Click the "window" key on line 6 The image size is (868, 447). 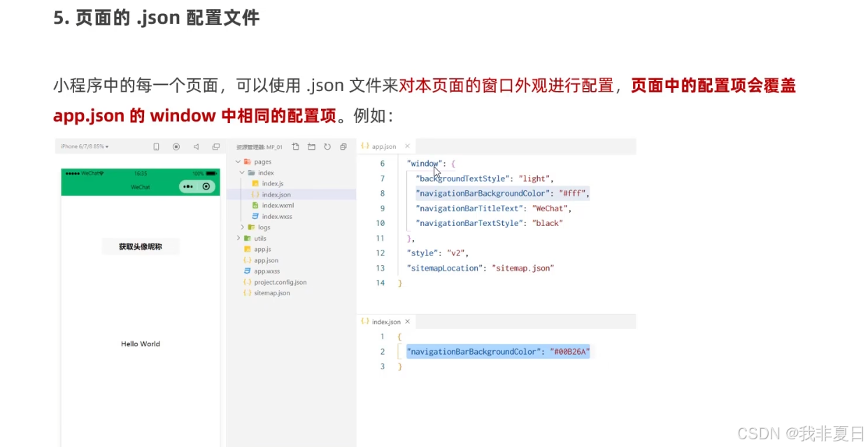click(425, 164)
